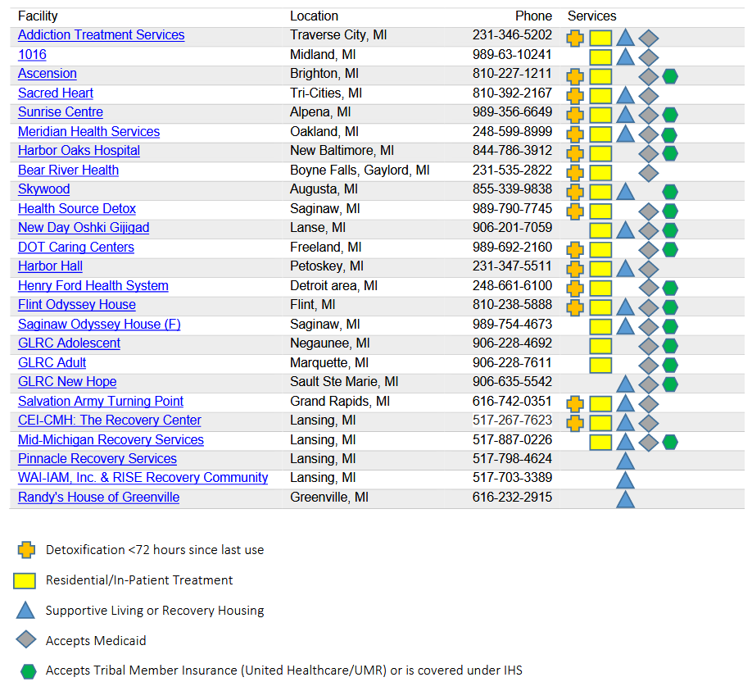This screenshot has height=700, width=752.
Task: Open the GLRC Adult link
Action: [x=52, y=363]
